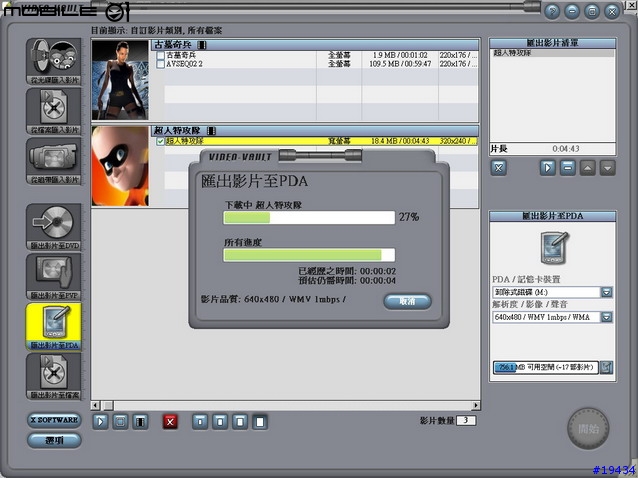Click the 超人特攻隊 group header bar
This screenshot has height=478, width=638.
coord(315,131)
